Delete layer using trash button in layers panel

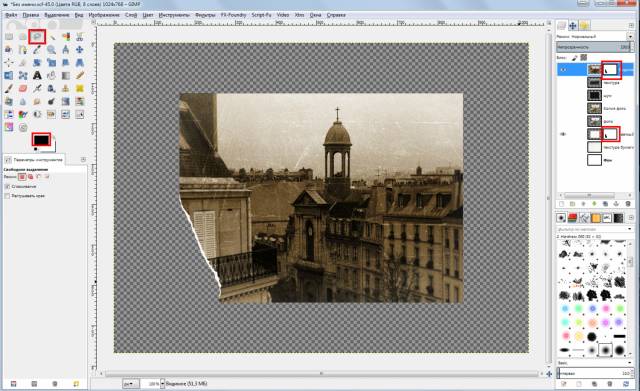pyautogui.click(x=628, y=204)
